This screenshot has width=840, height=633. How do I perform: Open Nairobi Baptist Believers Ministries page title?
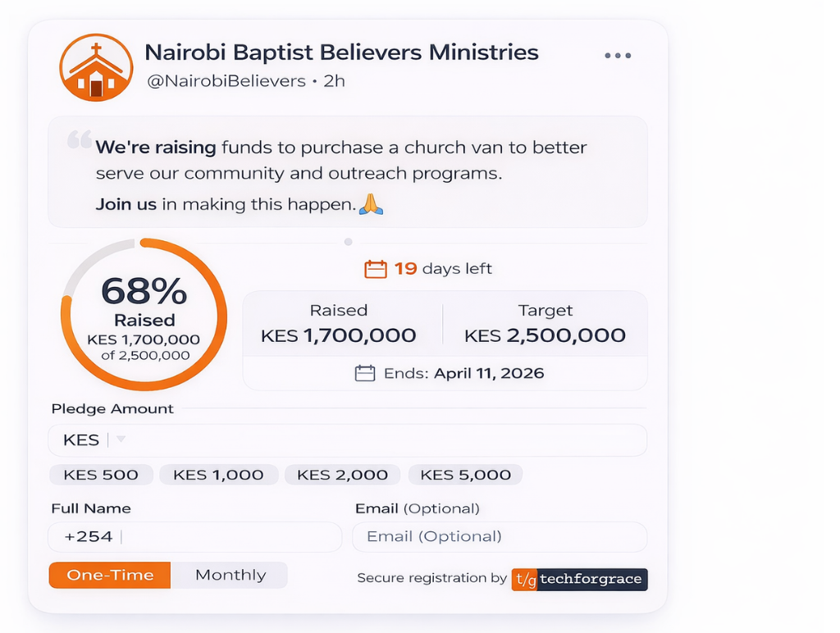point(341,52)
